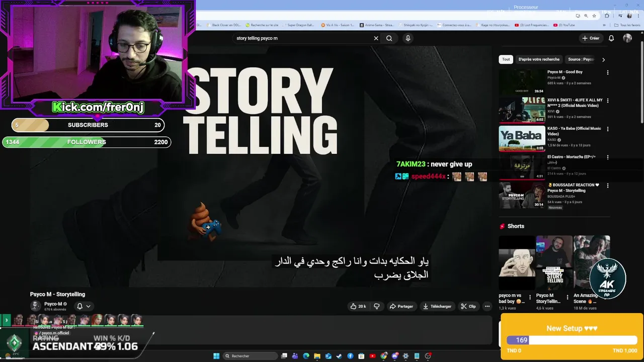Viewport: 644px width, 362px height.
Task: Click the Télécharger download button
Action: click(437, 306)
